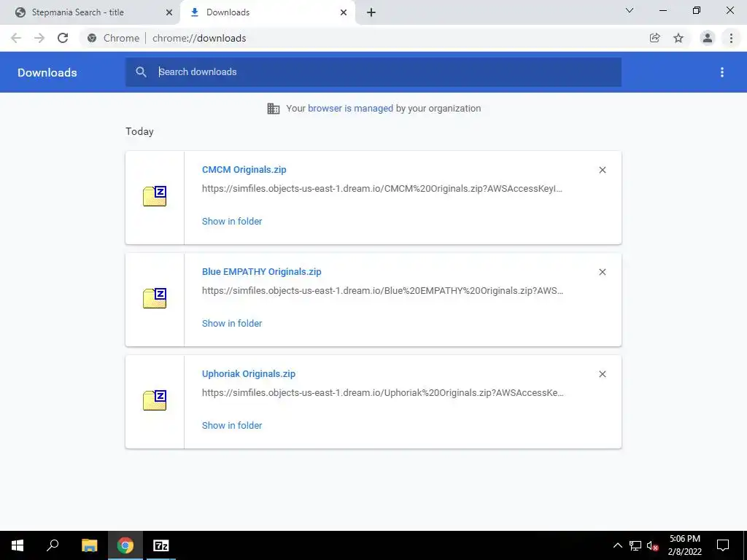The height and width of the screenshot is (560, 747).
Task: Click the Chrome taskbar icon
Action: tap(125, 545)
